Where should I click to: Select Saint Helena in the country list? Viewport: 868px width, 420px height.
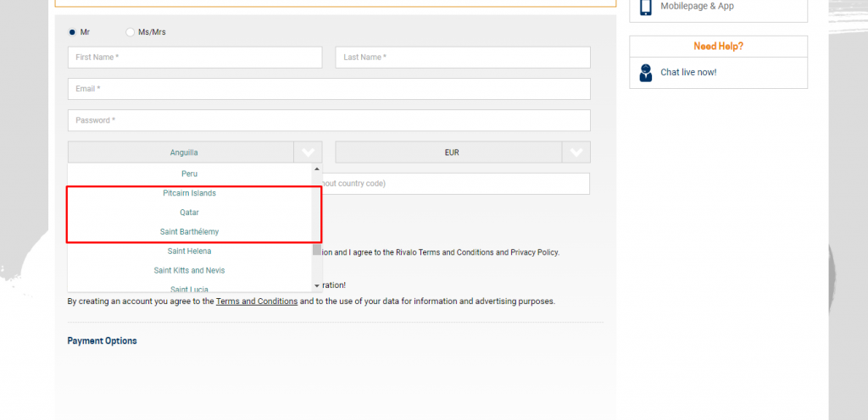click(189, 251)
